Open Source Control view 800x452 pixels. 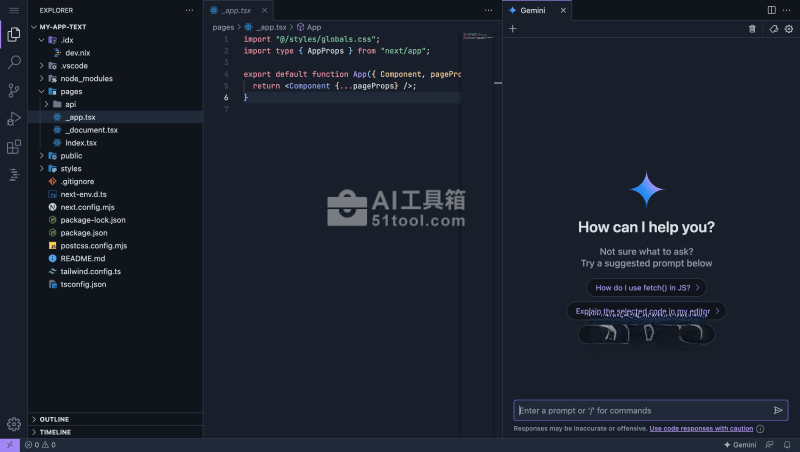point(14,90)
